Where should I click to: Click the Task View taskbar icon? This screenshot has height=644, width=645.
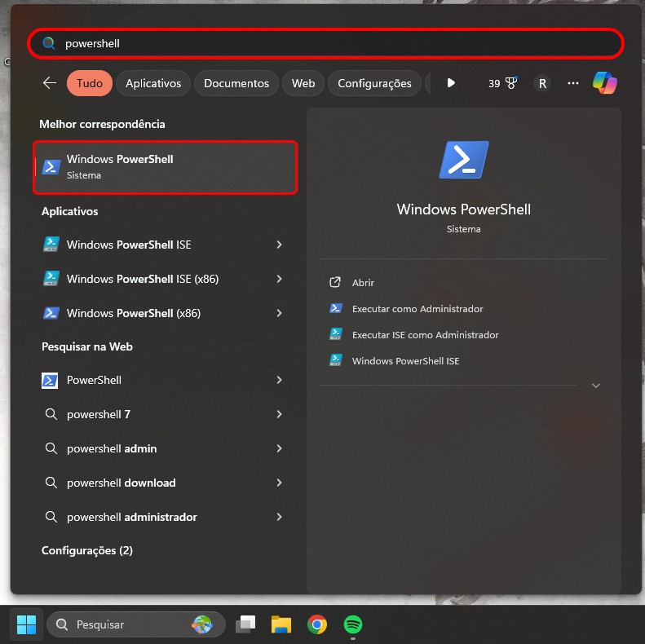click(x=245, y=624)
